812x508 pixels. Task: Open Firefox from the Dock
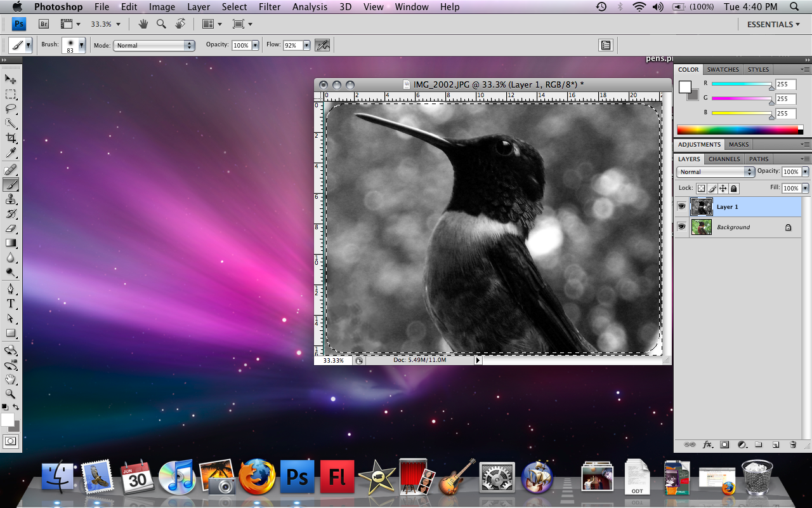click(257, 476)
